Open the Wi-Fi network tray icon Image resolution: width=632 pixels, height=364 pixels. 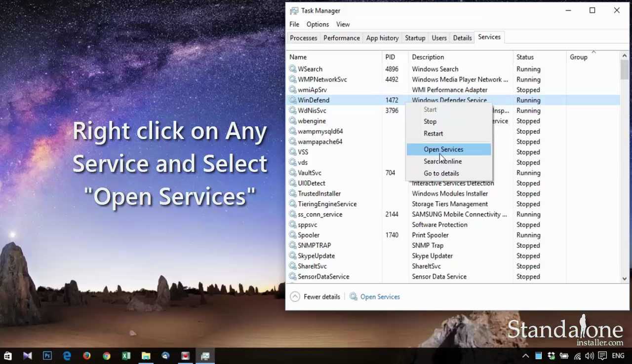click(x=577, y=356)
